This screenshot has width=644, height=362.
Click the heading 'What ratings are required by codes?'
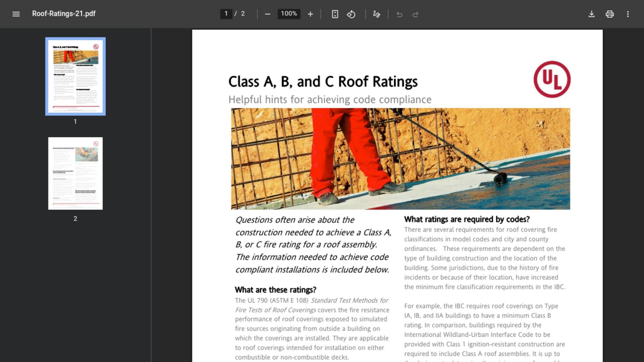467,219
